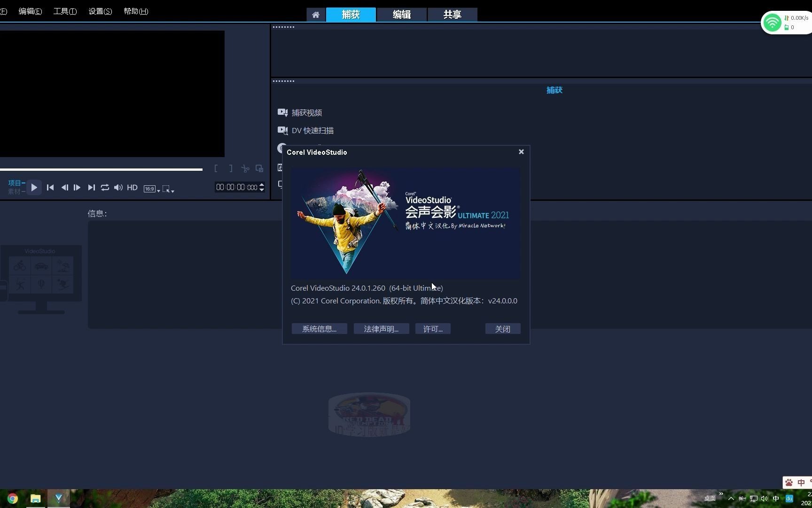This screenshot has height=508, width=812.
Task: Click the 桌面 toolbar label
Action: [x=710, y=499]
